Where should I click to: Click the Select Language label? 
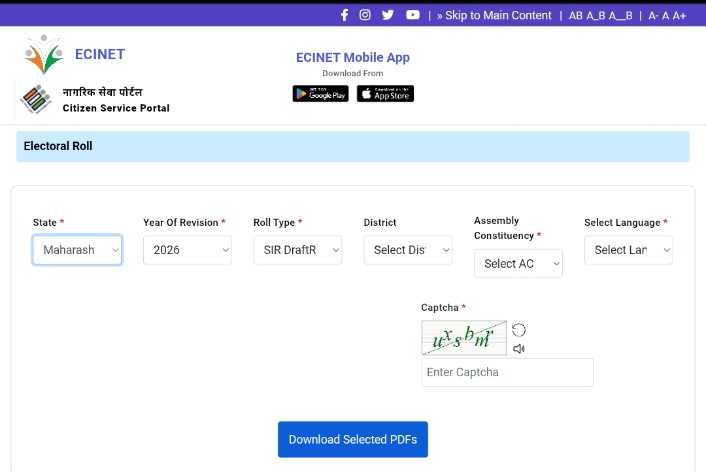point(622,222)
